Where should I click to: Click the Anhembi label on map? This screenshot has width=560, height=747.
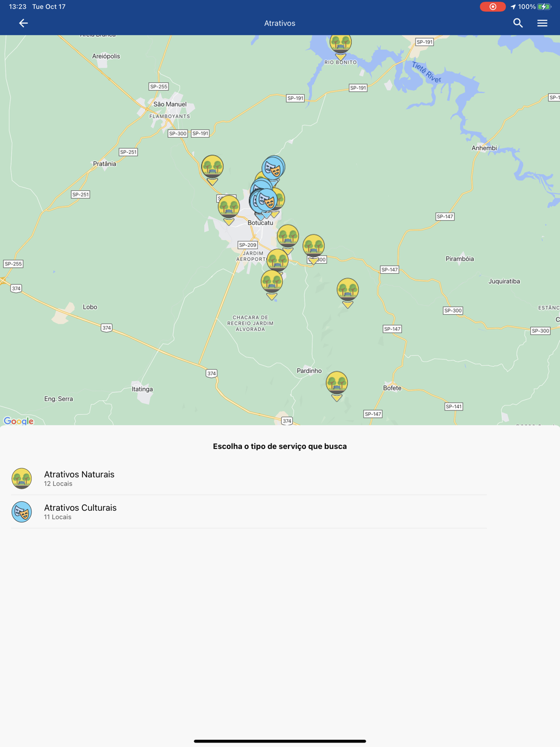point(484,148)
